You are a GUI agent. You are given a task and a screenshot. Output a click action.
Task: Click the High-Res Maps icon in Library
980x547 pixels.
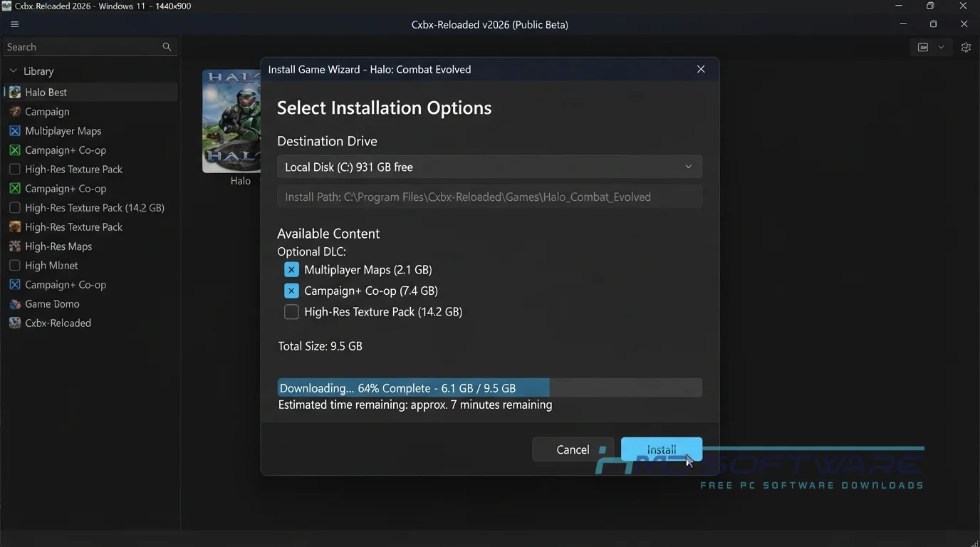15,246
